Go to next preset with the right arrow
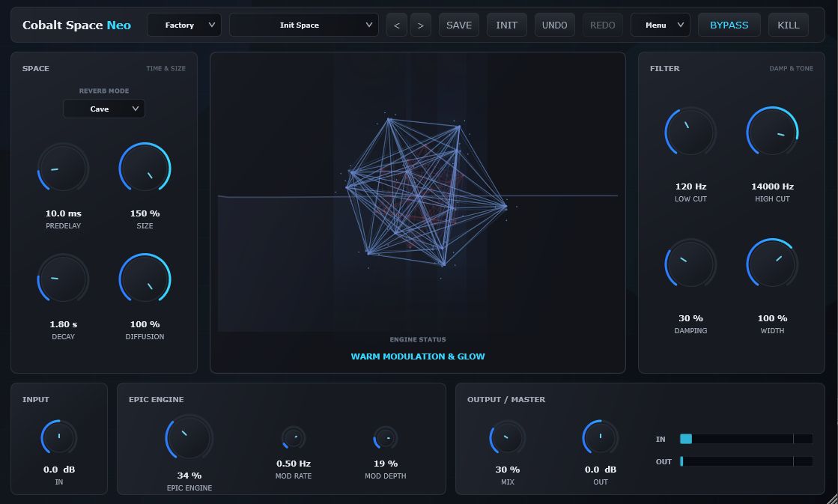Screen dimensions: 838x504 (421, 25)
